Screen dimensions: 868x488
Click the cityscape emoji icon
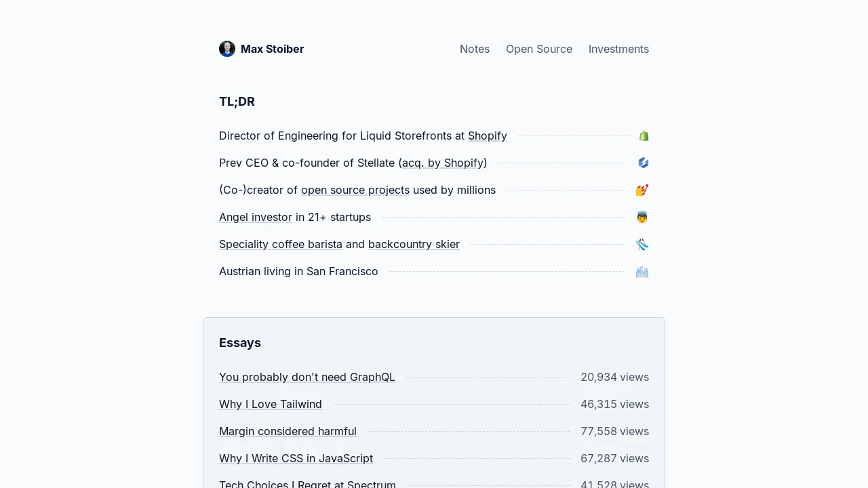tap(642, 272)
